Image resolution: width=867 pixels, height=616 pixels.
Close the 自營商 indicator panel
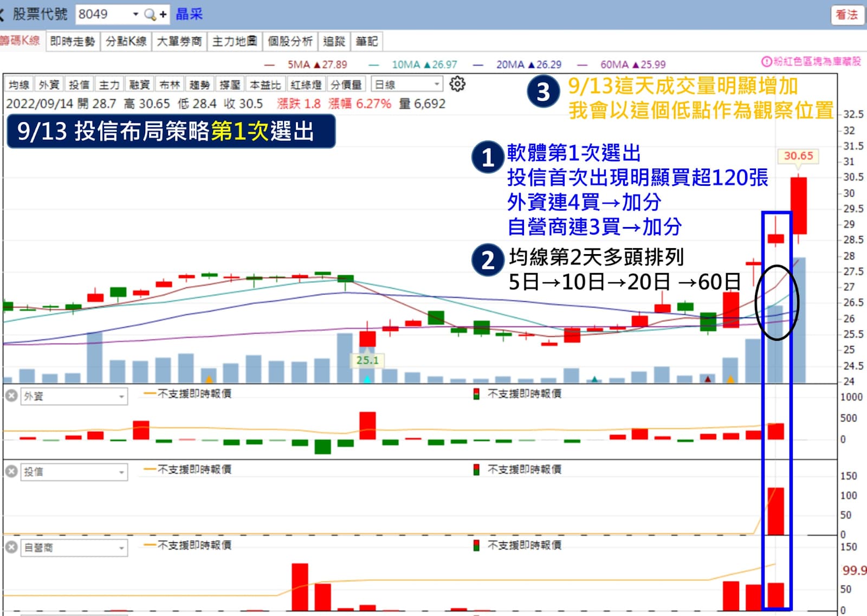(x=11, y=548)
